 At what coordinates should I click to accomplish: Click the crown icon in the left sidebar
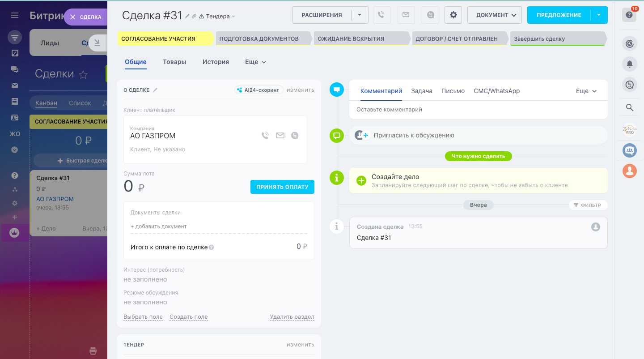click(x=15, y=233)
